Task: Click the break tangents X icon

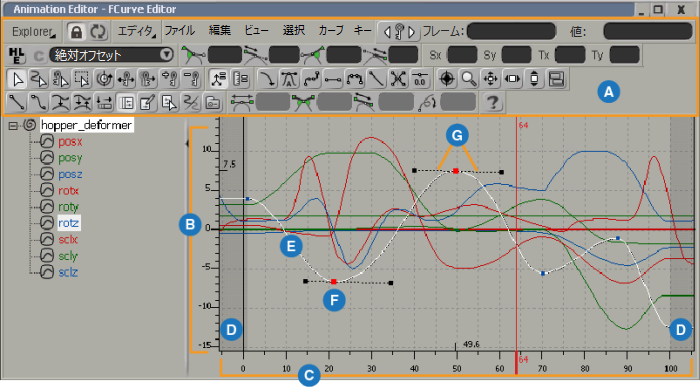Action: 398,79
